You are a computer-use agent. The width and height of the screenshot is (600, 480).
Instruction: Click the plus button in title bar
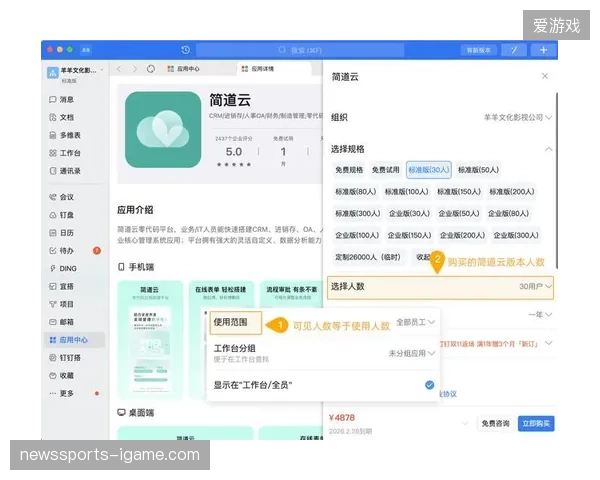click(x=543, y=50)
